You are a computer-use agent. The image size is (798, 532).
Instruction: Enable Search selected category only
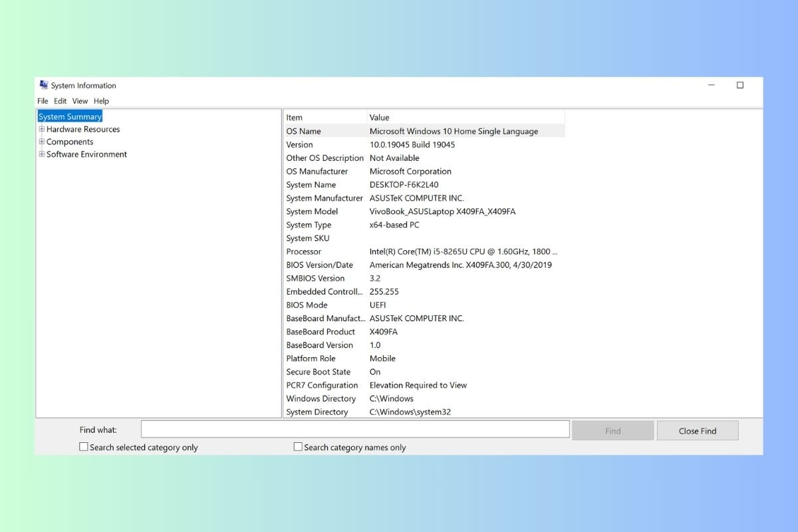click(84, 447)
